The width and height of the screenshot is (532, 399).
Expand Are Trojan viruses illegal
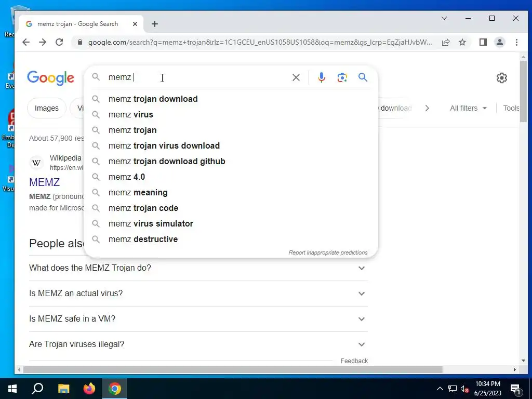click(x=198, y=344)
